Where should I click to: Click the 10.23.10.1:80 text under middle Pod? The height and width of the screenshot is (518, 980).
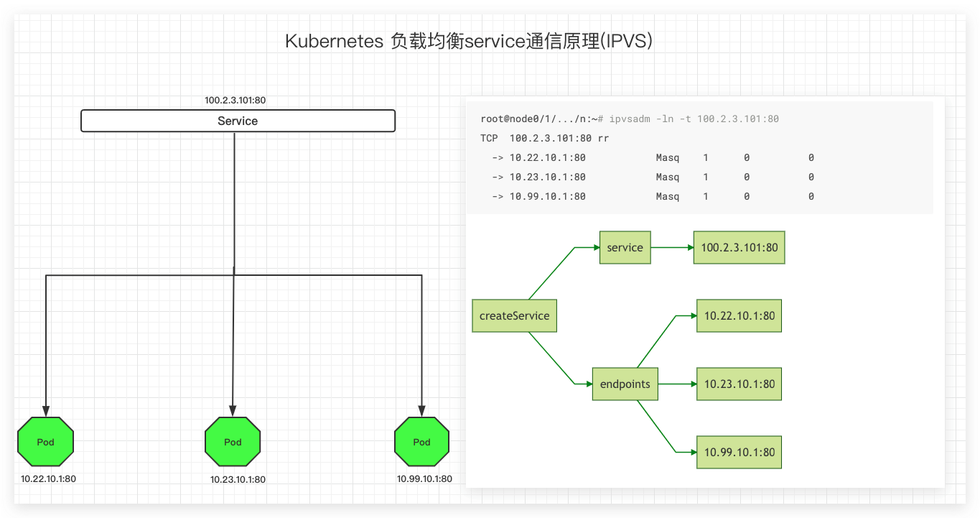[238, 479]
